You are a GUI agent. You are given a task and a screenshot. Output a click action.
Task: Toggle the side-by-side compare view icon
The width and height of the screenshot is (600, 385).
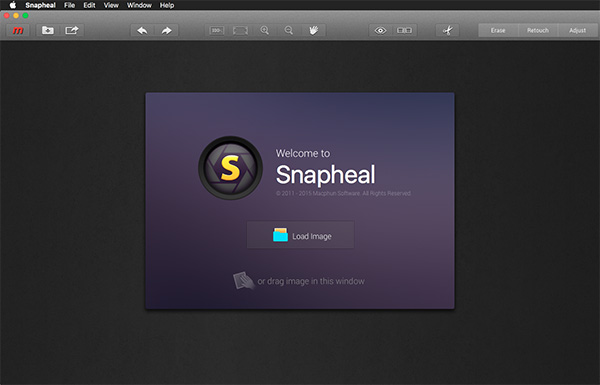point(404,30)
